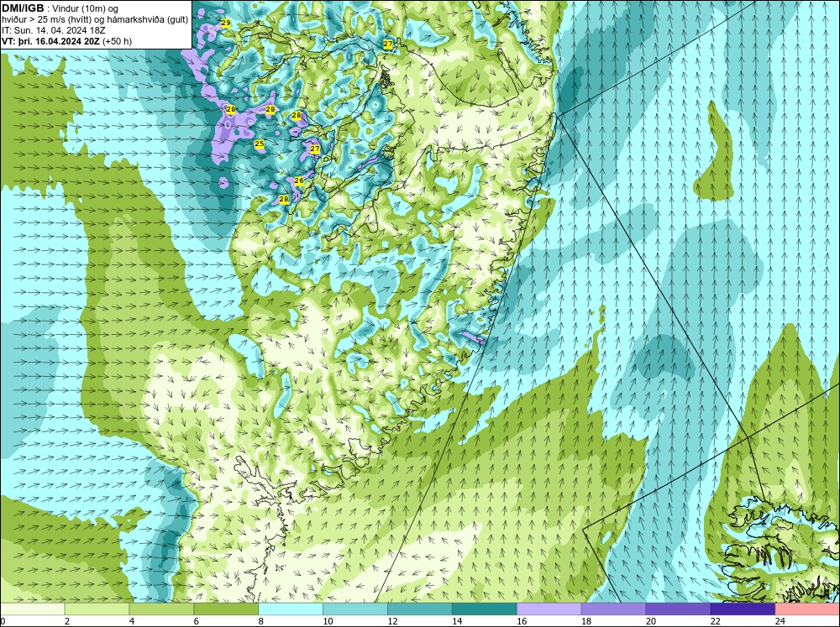The height and width of the screenshot is (627, 840).
Task: Click legend scale value 14
Action: tap(457, 621)
